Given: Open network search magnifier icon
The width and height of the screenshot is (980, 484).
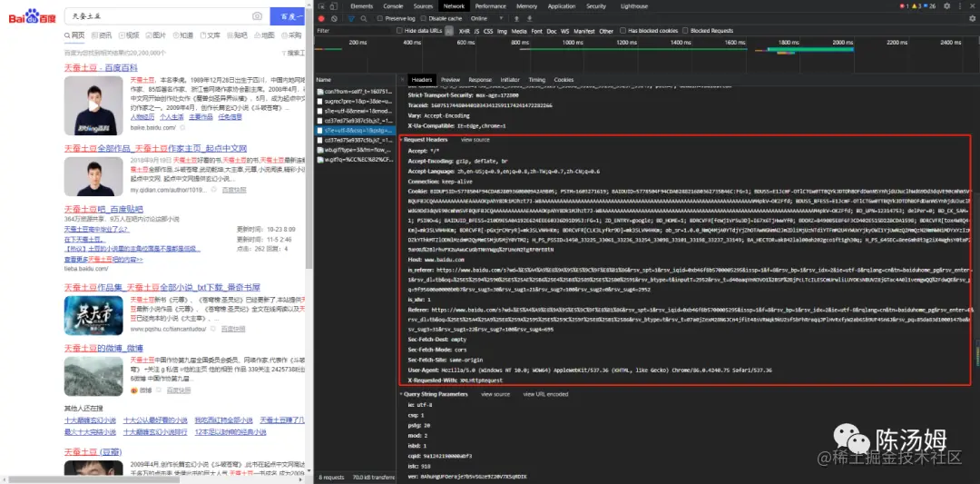Looking at the screenshot, I should 364,19.
